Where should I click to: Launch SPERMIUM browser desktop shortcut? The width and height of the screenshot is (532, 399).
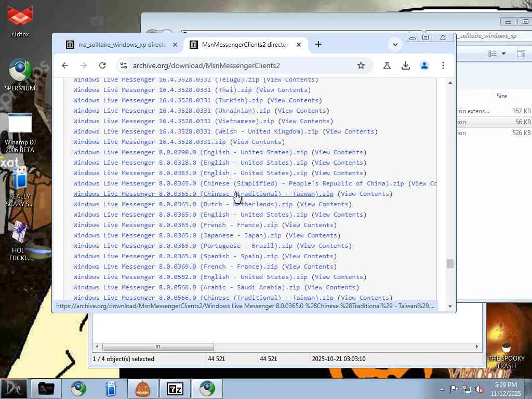point(20,75)
